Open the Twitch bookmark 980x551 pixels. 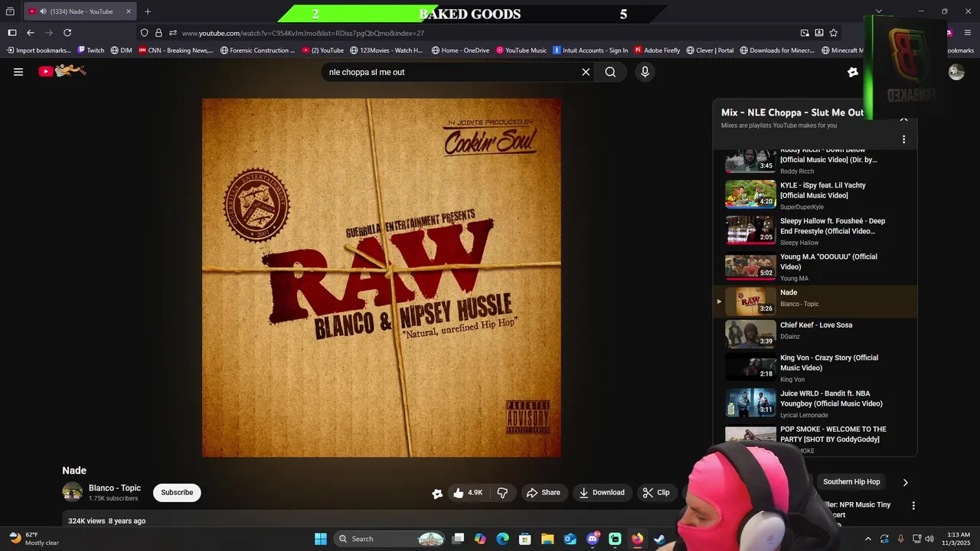tap(91, 51)
